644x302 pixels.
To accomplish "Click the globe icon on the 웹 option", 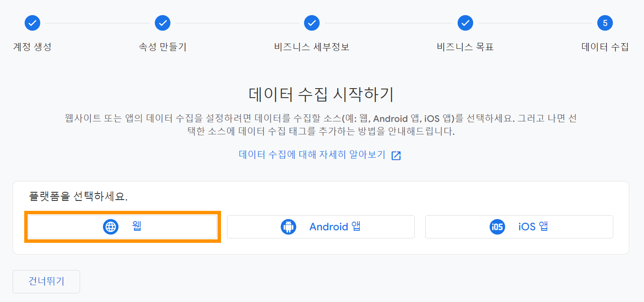I will (x=111, y=227).
